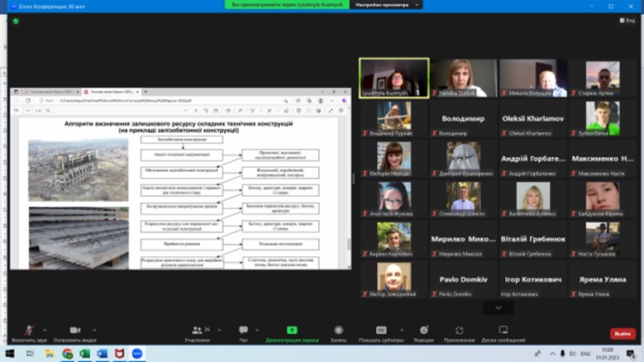
Task: Open the Приложения apps icon
Action: [460, 331]
